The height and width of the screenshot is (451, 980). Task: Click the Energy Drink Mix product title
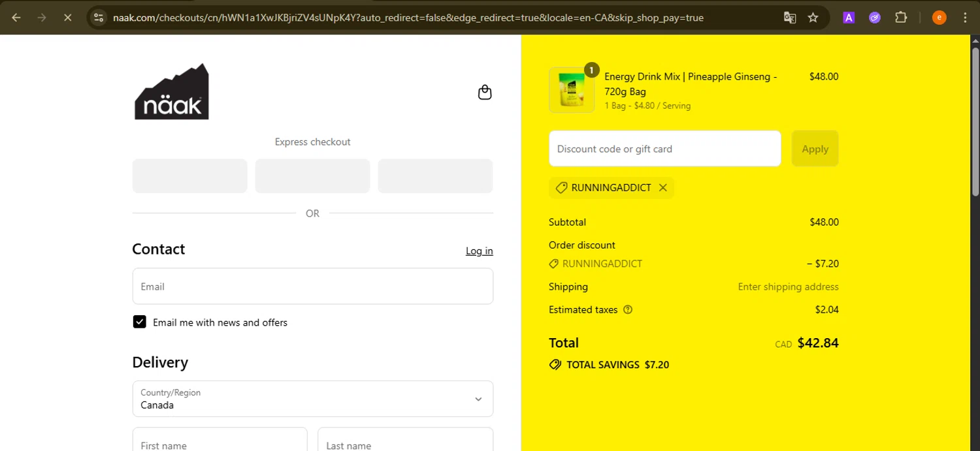[x=691, y=84]
